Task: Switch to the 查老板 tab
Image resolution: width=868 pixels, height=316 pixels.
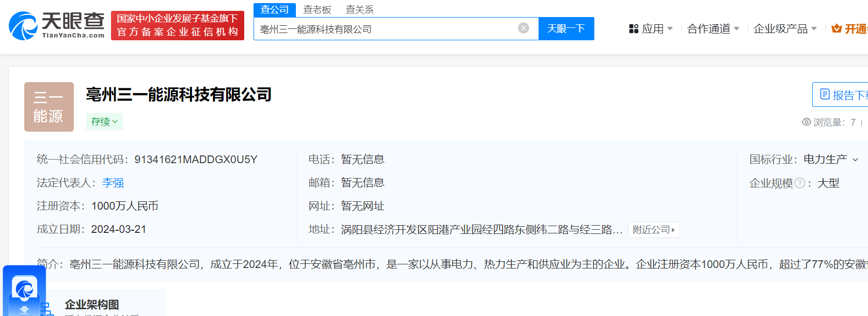Action: point(317,10)
